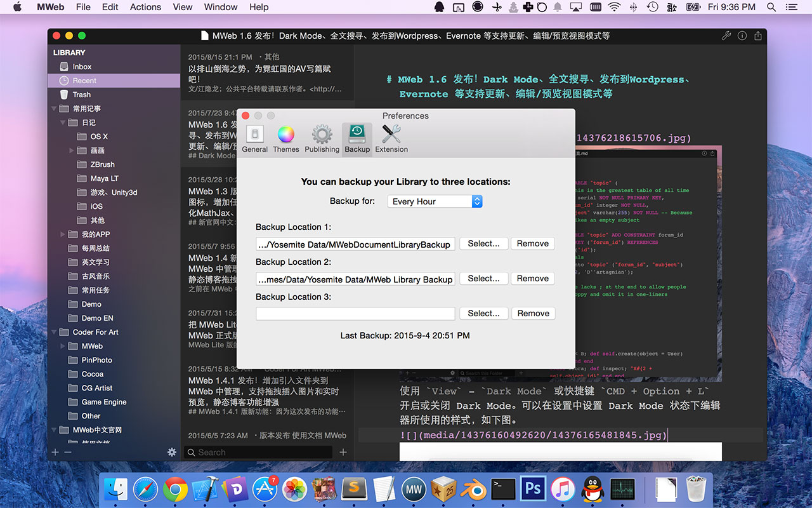The height and width of the screenshot is (508, 812).
Task: Switch to the Backup preferences tab
Action: (357, 138)
